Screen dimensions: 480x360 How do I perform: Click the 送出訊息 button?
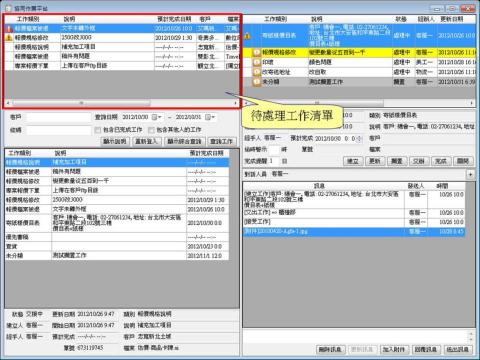[458, 349]
